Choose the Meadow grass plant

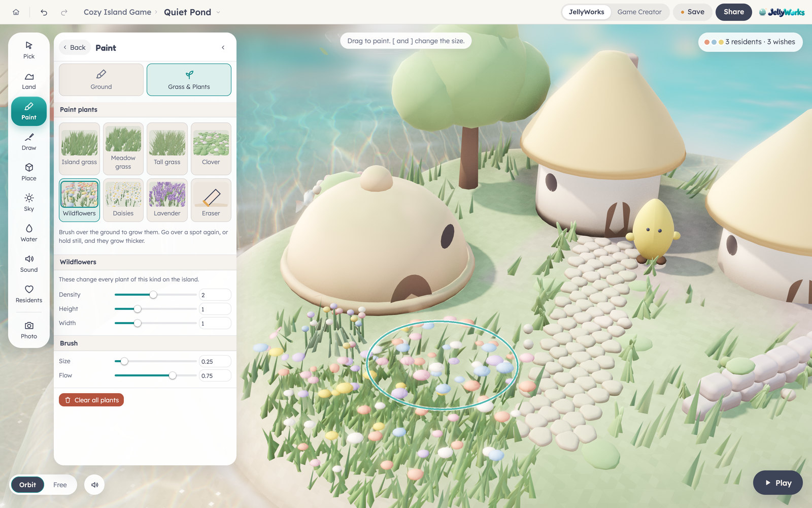123,149
